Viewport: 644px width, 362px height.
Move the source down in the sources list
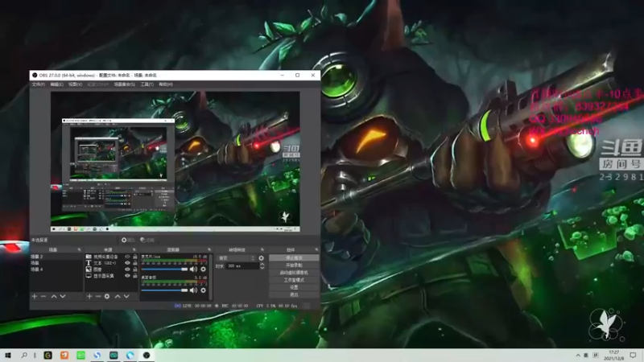(x=126, y=296)
